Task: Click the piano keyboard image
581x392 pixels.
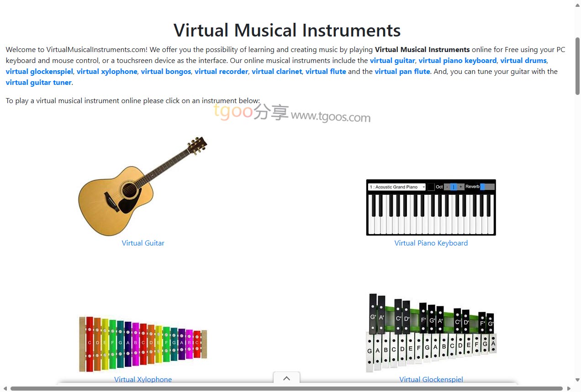Action: [431, 208]
